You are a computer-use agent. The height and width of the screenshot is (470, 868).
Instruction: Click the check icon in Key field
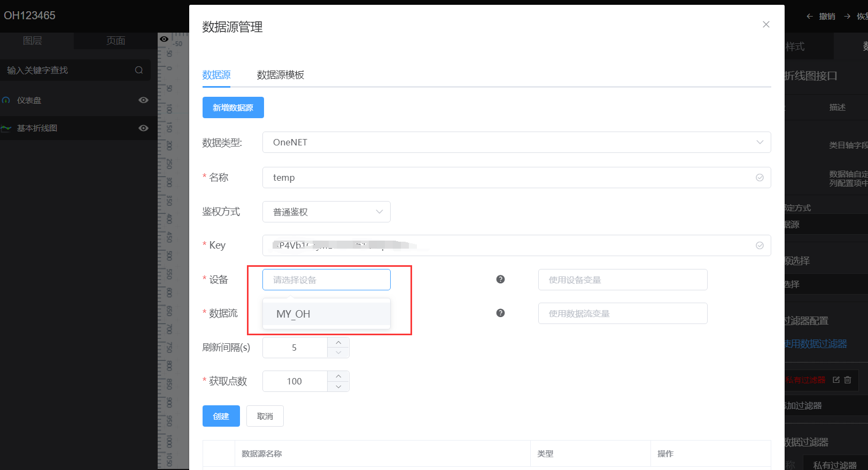pyautogui.click(x=759, y=245)
